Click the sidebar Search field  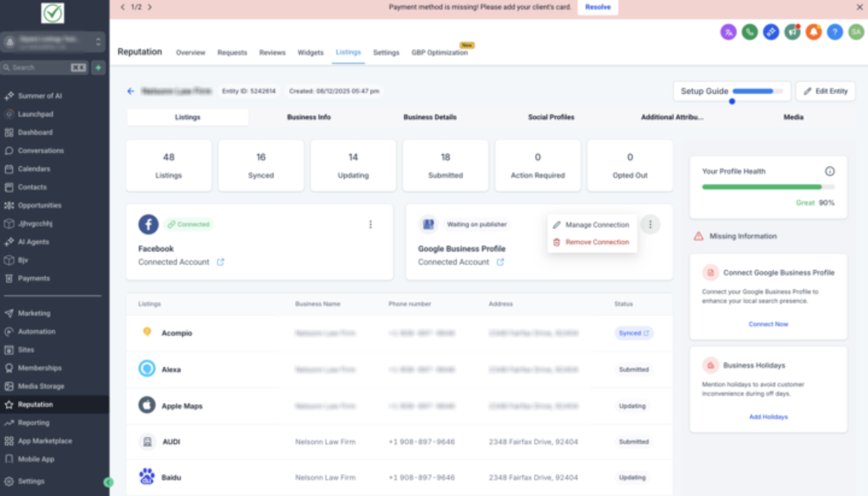tap(44, 68)
